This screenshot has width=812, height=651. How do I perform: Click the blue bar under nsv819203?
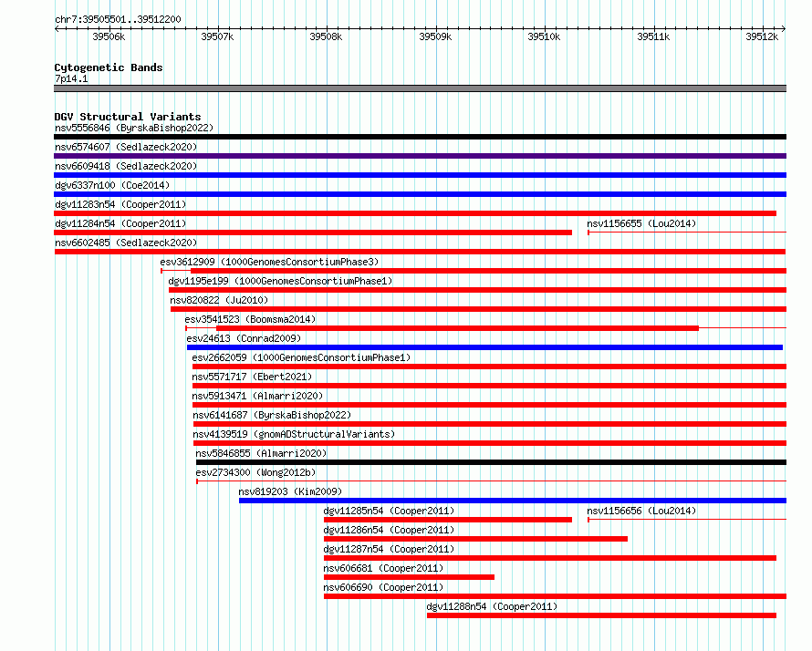tap(513, 501)
